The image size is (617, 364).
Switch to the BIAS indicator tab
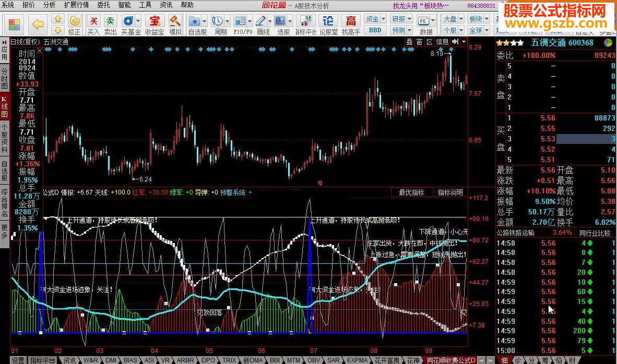coord(130,360)
